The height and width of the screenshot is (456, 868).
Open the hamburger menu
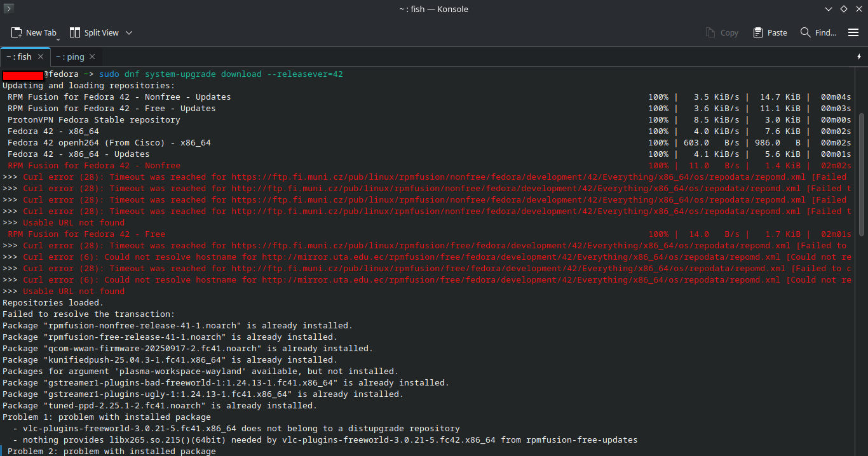point(853,32)
